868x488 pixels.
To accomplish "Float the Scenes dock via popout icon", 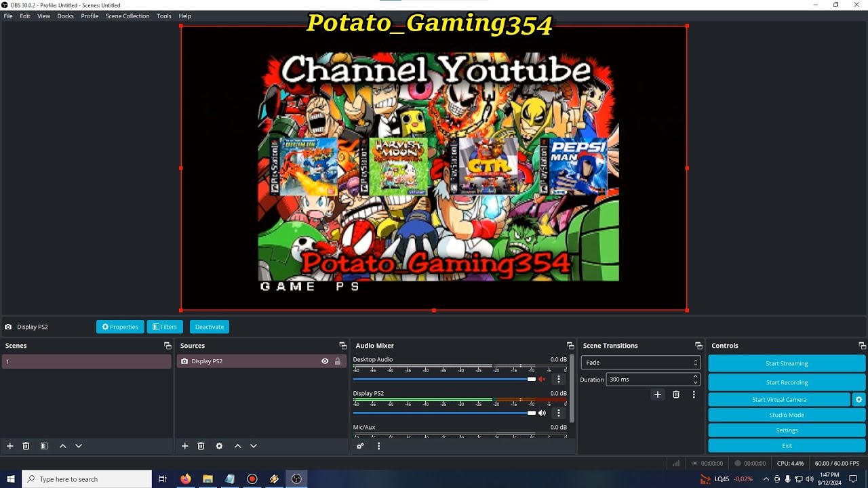I will tap(167, 346).
